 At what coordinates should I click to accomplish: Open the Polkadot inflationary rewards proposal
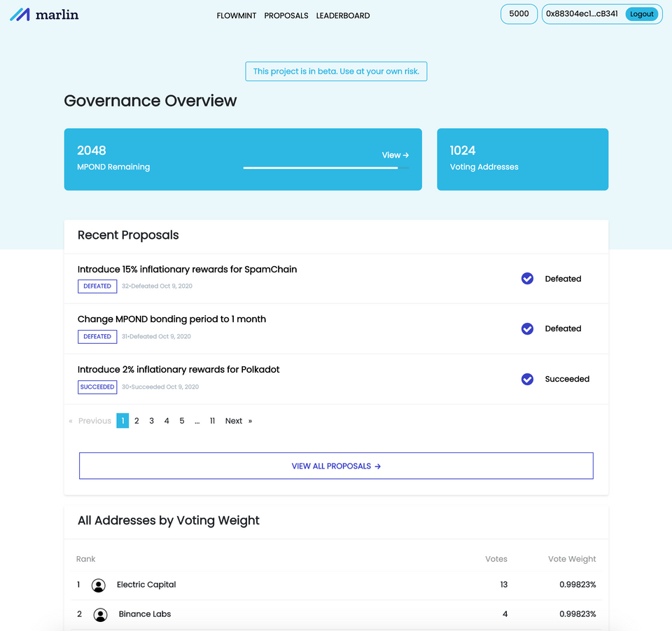coord(178,370)
